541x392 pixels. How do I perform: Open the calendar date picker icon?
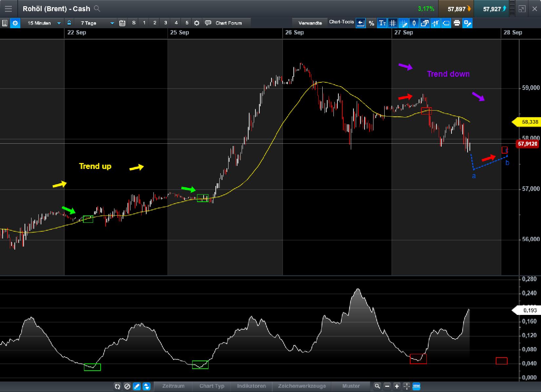coord(122,23)
